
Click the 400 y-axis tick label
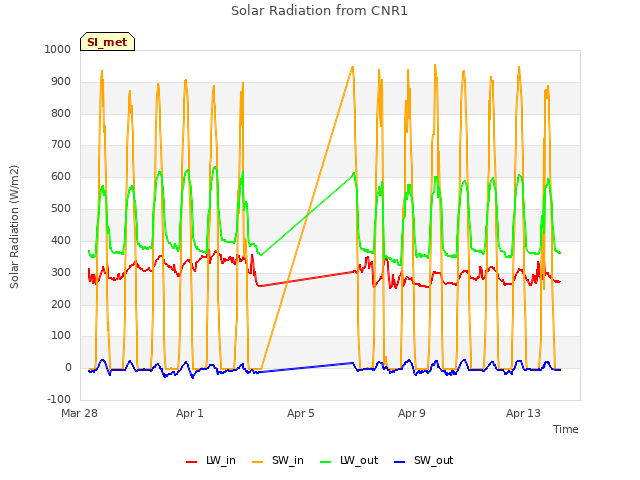click(x=61, y=240)
